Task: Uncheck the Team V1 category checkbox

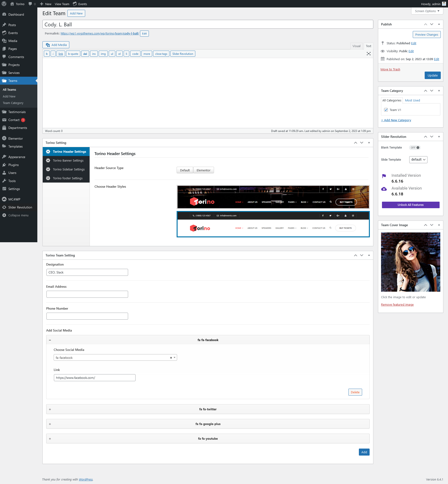Action: coord(386,110)
